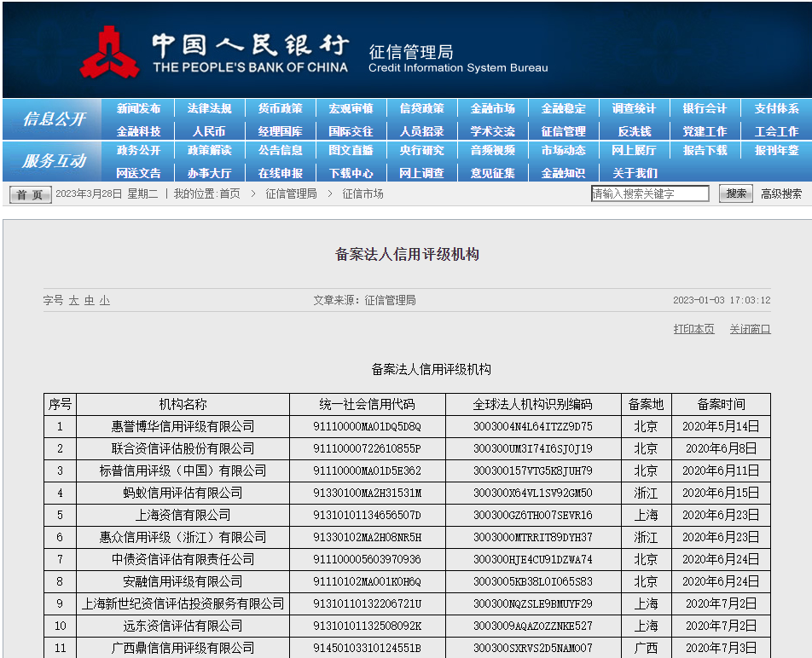Go to 金融知识 section
812x658 pixels.
pos(564,173)
